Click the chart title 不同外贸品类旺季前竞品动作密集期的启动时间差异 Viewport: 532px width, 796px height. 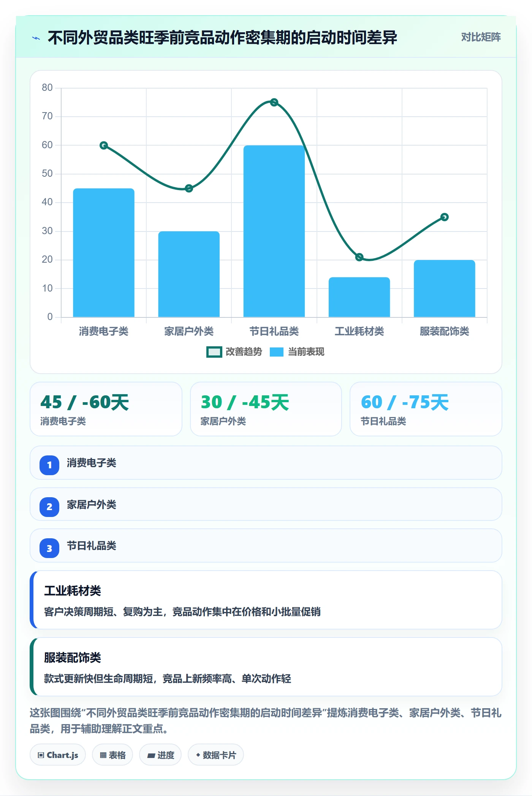[x=222, y=38]
